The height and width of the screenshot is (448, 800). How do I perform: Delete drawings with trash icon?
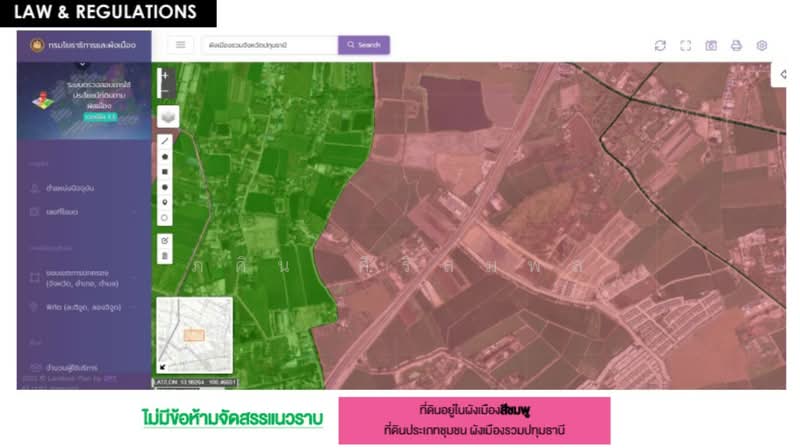(x=165, y=256)
